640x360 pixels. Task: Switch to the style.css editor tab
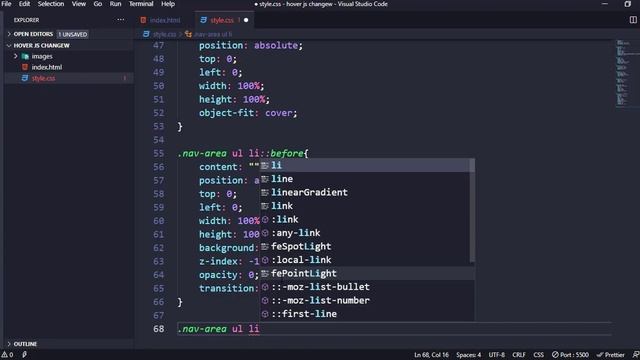point(223,20)
